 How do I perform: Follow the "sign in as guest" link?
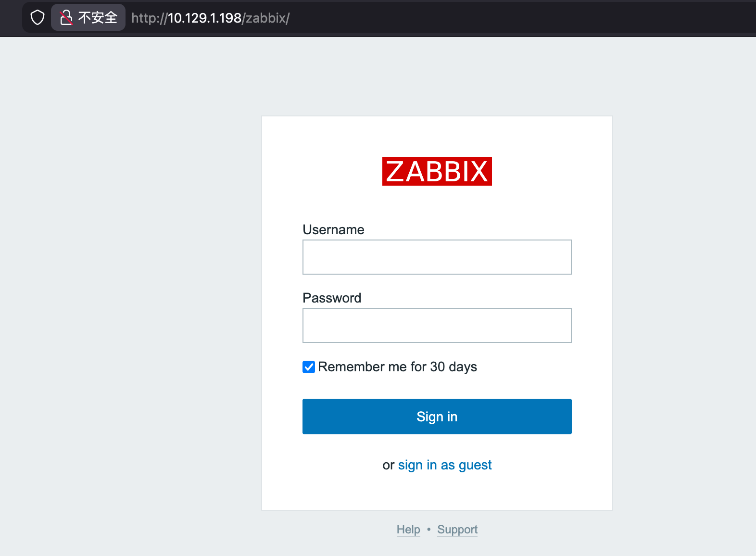(445, 465)
